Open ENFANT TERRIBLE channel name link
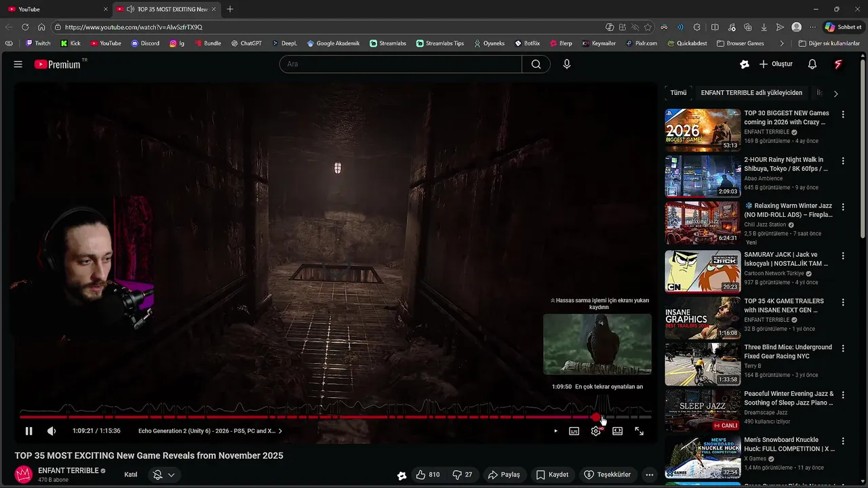This screenshot has height=488, width=868. pos(68,470)
